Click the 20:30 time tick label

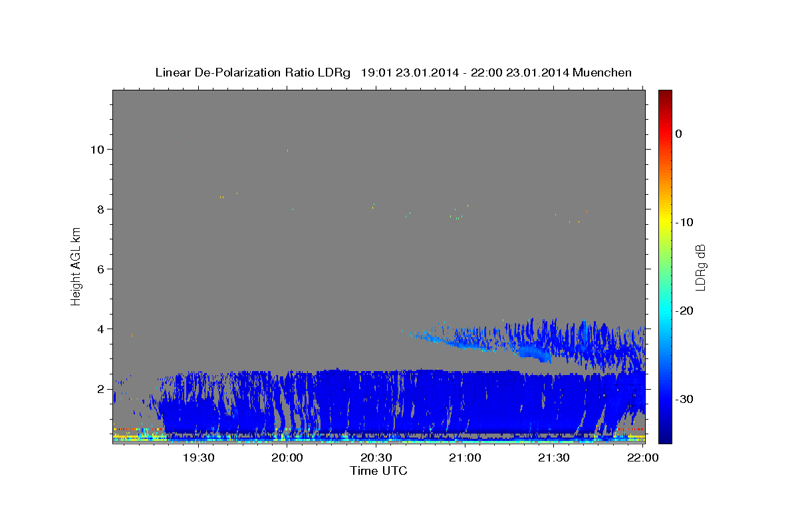pyautogui.click(x=376, y=458)
